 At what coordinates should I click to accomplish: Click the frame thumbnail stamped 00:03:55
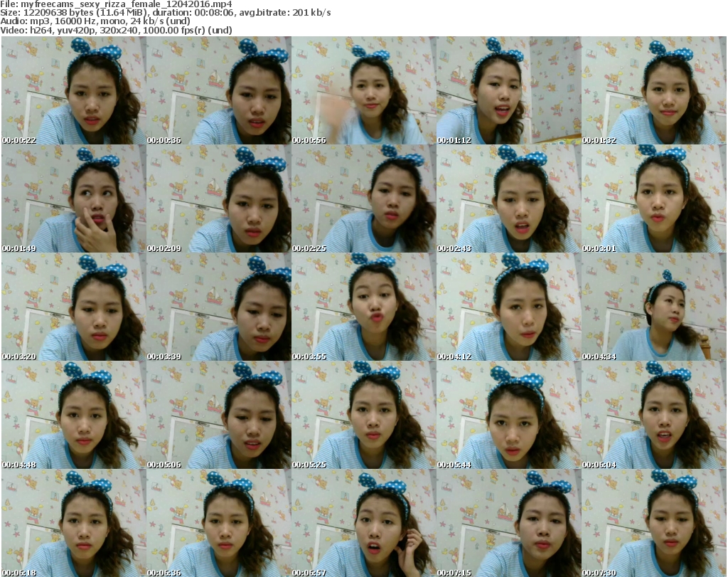point(363,307)
